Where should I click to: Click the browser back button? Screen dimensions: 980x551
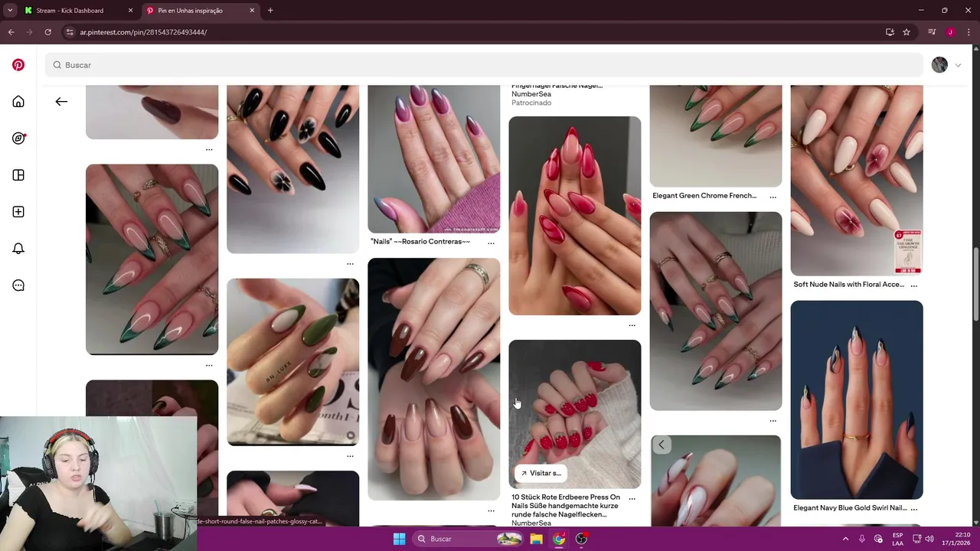(x=11, y=32)
